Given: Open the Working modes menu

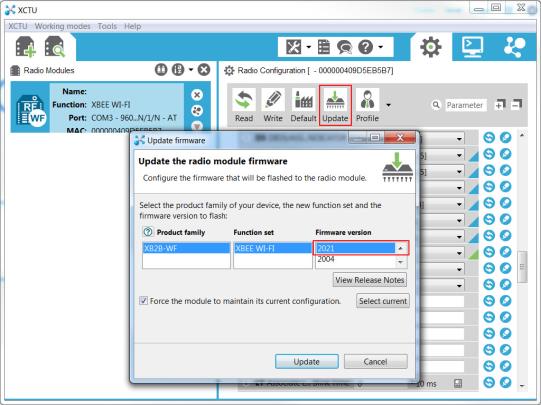Looking at the screenshot, I should click(x=62, y=26).
